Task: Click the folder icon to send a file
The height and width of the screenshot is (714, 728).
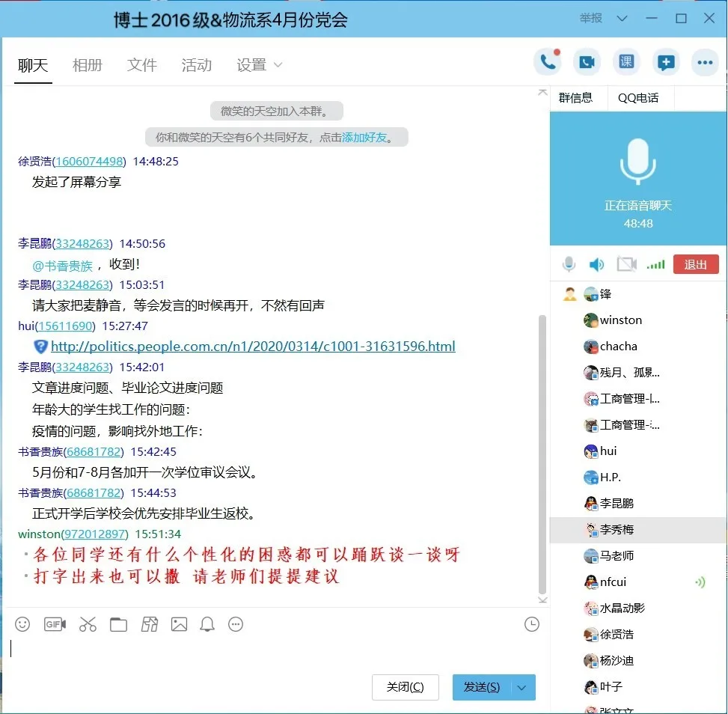Action: tap(118, 624)
